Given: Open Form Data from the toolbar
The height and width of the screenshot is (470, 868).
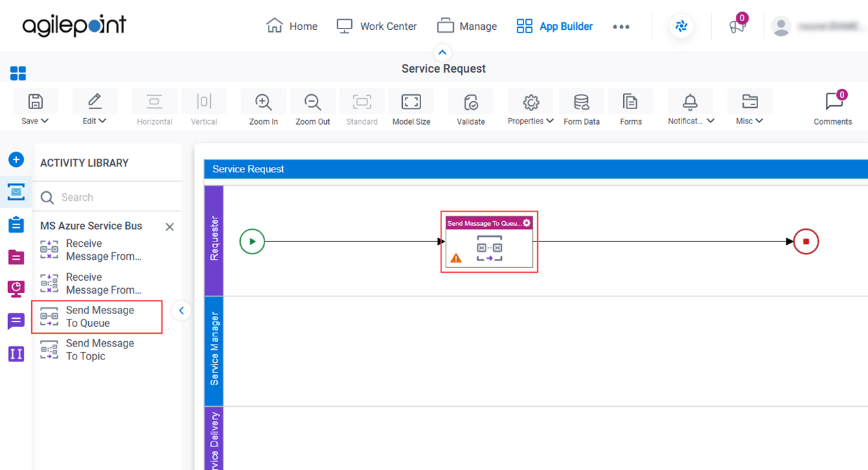Looking at the screenshot, I should (x=581, y=102).
